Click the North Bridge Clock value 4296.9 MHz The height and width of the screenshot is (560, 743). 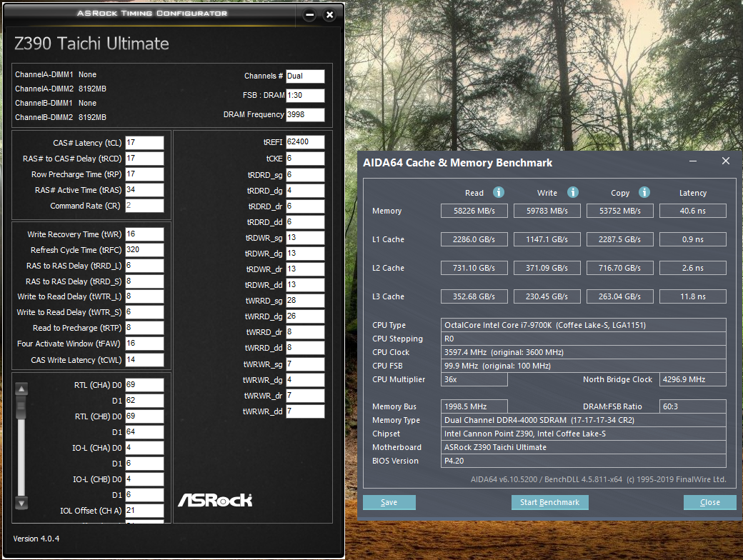coord(693,379)
